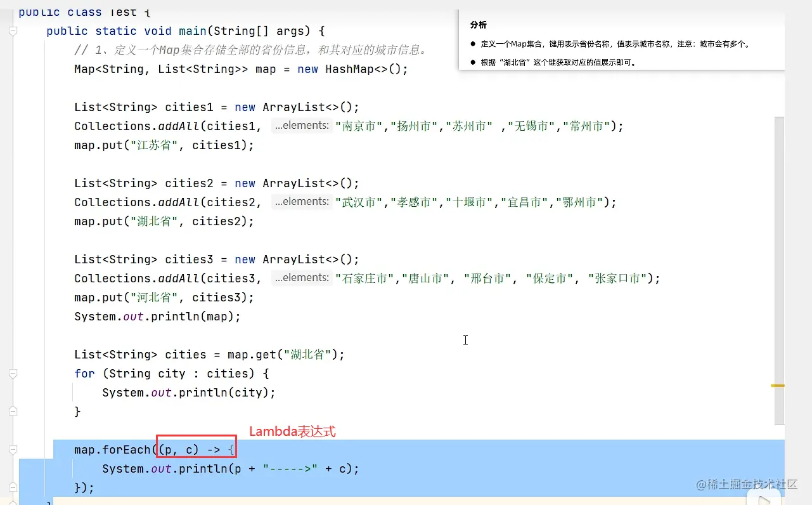Click the fold marker beside the closing });
This screenshot has width=812, height=505.
click(13, 487)
